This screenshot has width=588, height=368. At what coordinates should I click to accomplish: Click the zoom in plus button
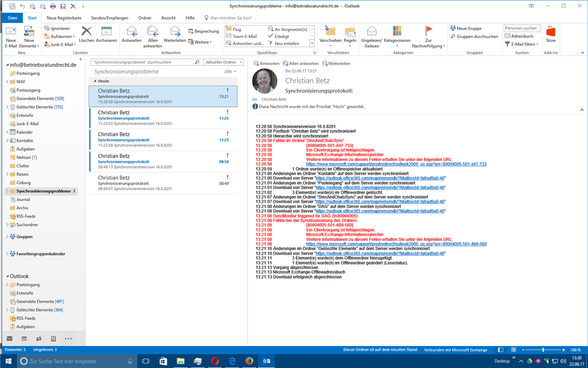tap(563, 350)
